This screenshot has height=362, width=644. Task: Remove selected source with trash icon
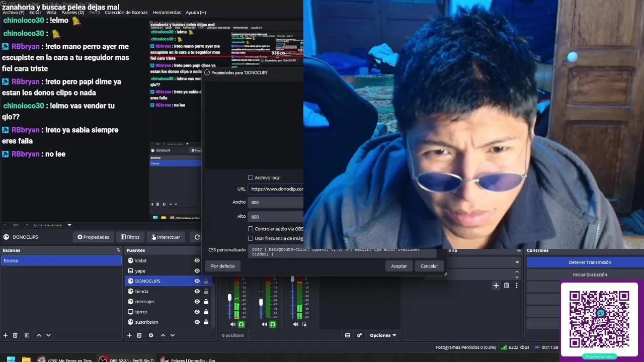pyautogui.click(x=139, y=335)
